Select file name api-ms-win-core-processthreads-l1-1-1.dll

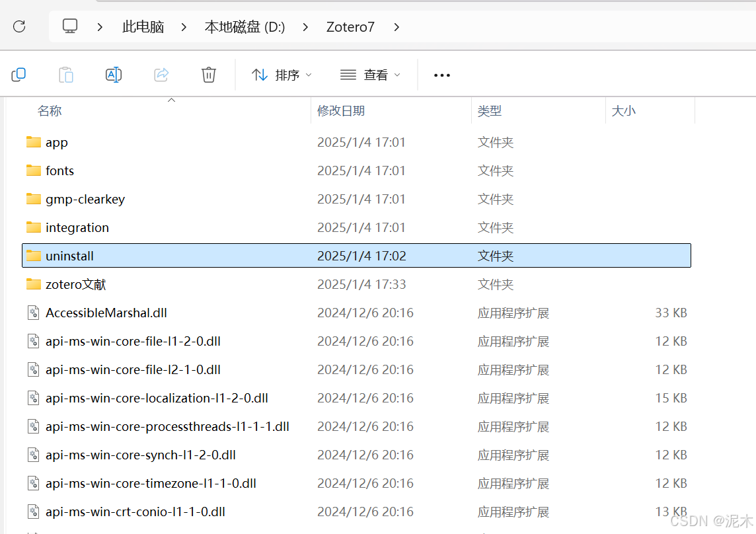[167, 426]
